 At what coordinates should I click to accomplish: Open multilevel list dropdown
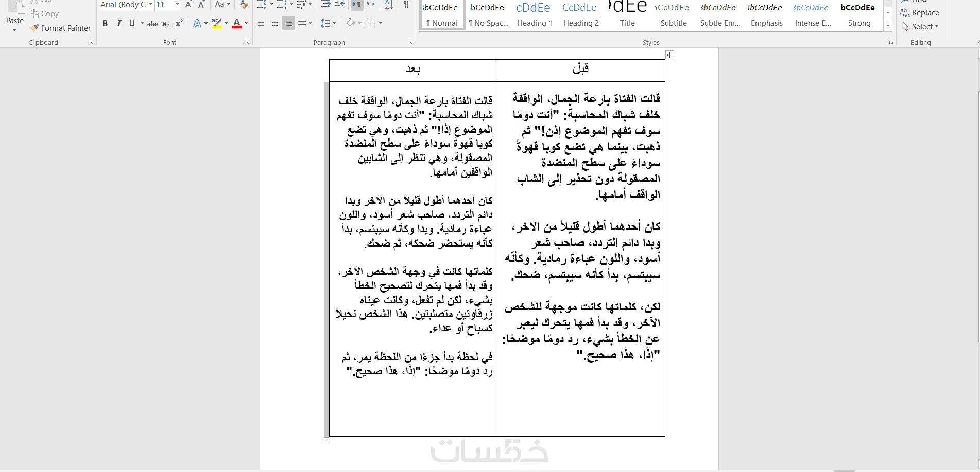point(311,5)
